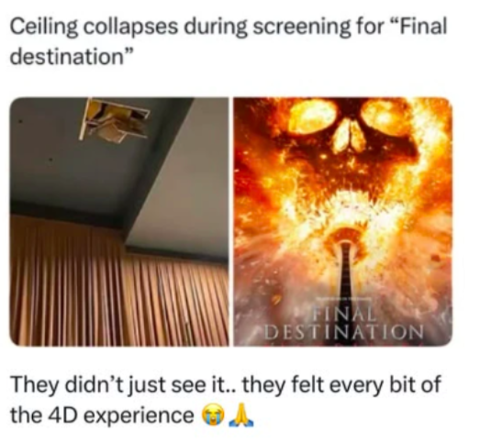Open the collapsed ceiling photo
The width and height of the screenshot is (480, 444).
click(119, 221)
